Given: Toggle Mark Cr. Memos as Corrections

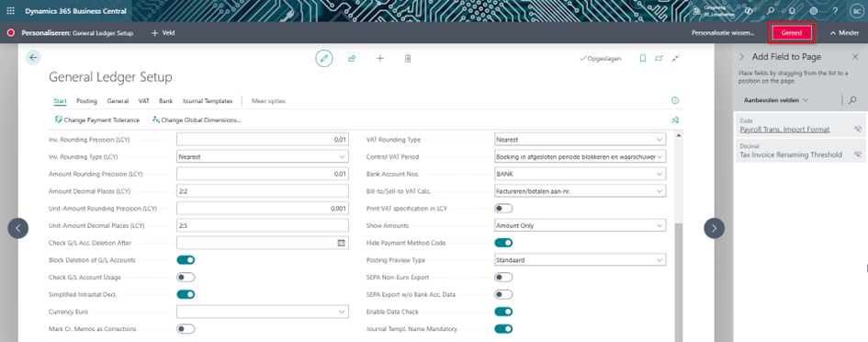Looking at the screenshot, I should tap(186, 329).
